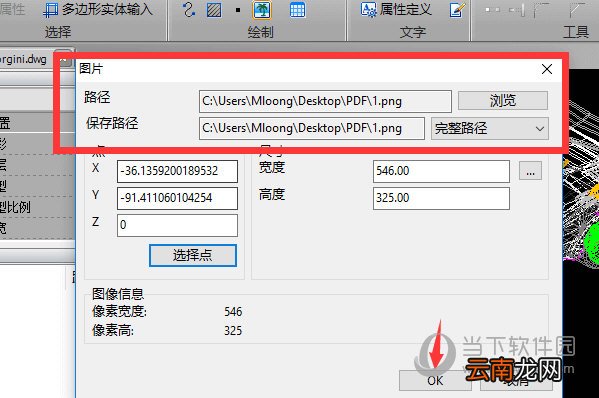The height and width of the screenshot is (398, 599).
Task: Select the 像素高 value 325
Action: click(x=233, y=330)
